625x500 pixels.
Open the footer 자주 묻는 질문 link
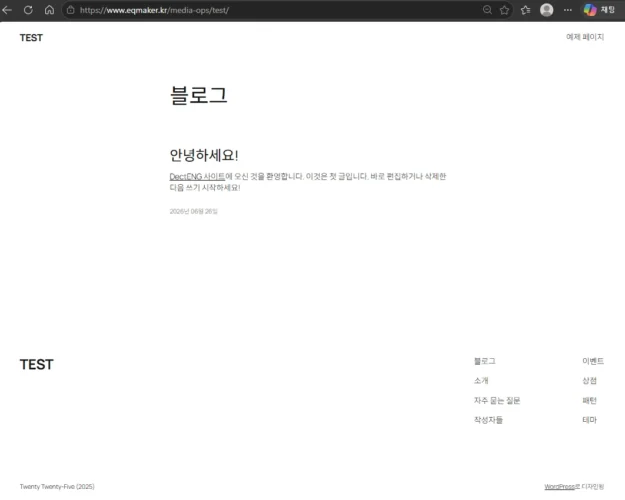497,400
